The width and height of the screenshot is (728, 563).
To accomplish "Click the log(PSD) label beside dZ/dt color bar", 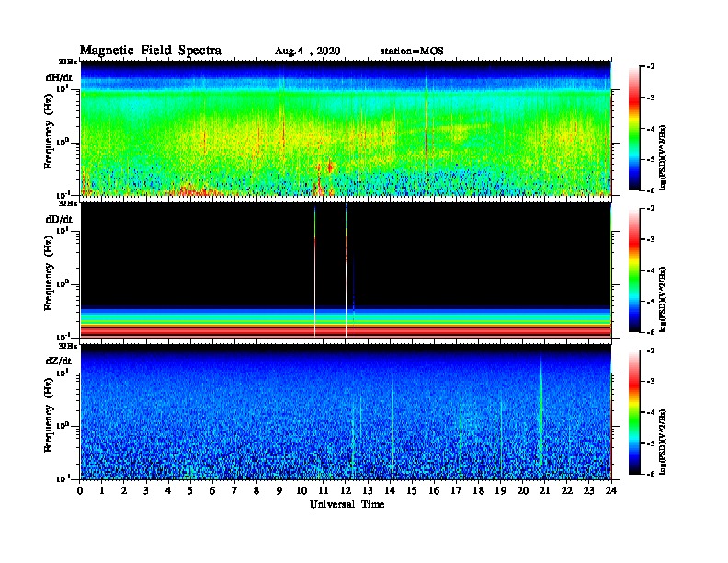I will 664,442.
